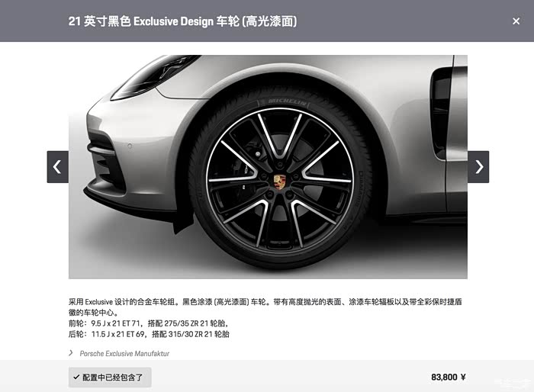Click the checkmark icon in included button
This screenshot has height=392, width=534.
click(x=76, y=377)
